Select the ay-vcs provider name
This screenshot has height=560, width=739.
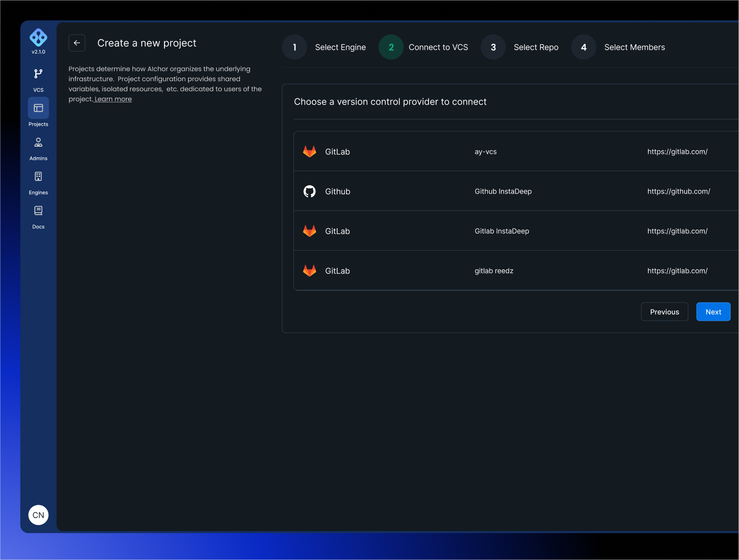pyautogui.click(x=485, y=151)
